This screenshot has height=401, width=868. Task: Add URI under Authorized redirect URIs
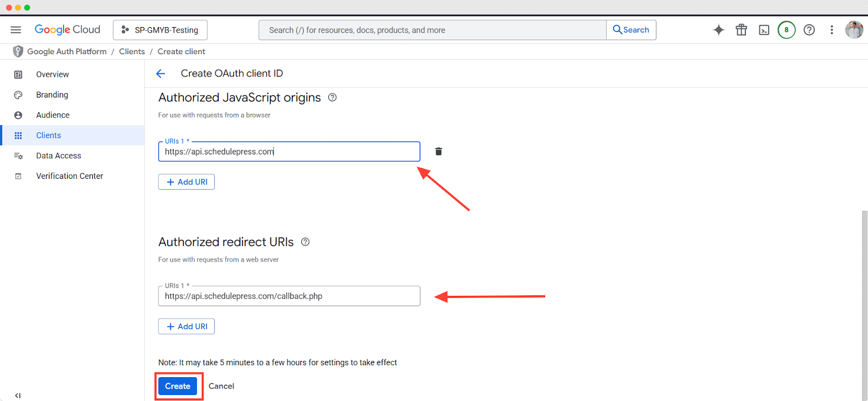point(187,326)
